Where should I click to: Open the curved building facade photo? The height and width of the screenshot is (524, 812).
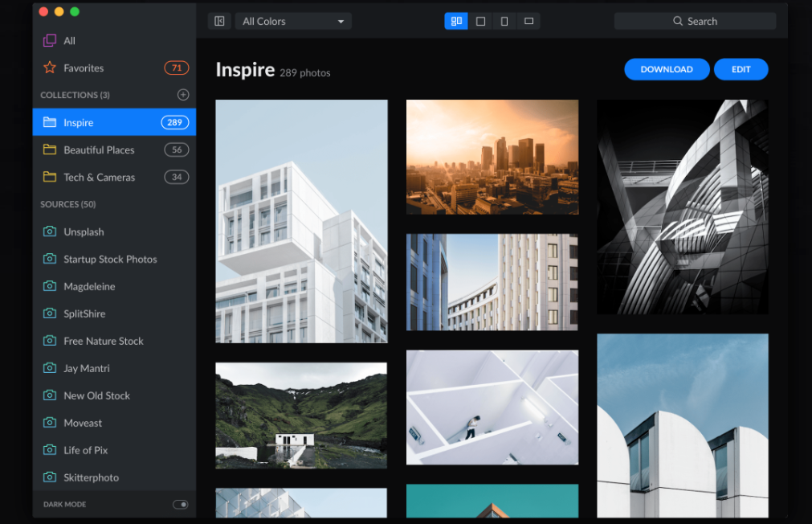(492, 282)
